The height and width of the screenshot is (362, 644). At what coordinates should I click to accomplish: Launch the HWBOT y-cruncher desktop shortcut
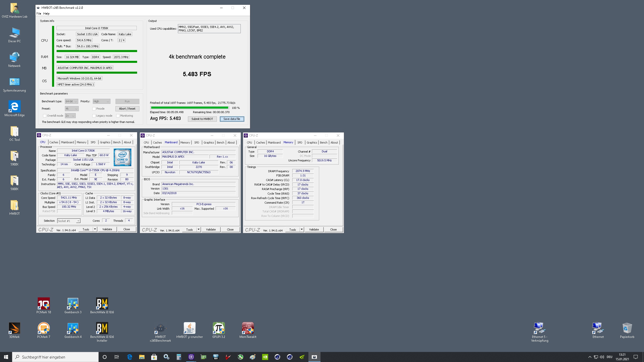coord(189,330)
